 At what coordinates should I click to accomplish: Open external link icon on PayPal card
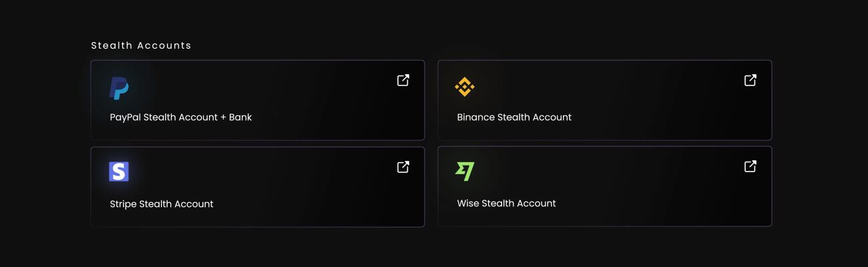coord(403,80)
